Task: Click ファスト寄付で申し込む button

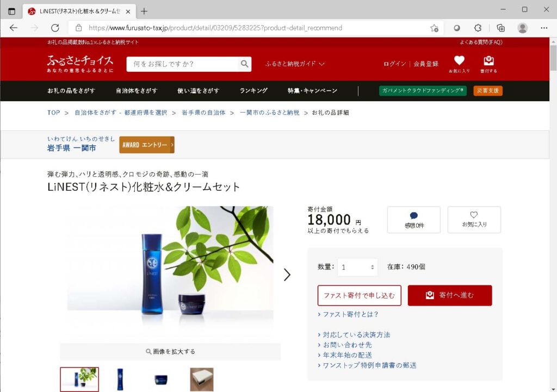Action: coord(359,295)
